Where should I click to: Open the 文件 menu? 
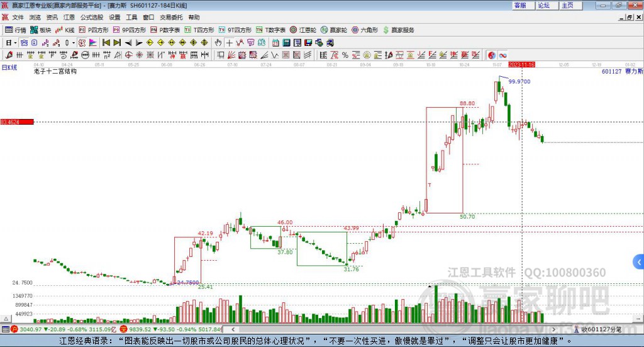tap(18, 17)
